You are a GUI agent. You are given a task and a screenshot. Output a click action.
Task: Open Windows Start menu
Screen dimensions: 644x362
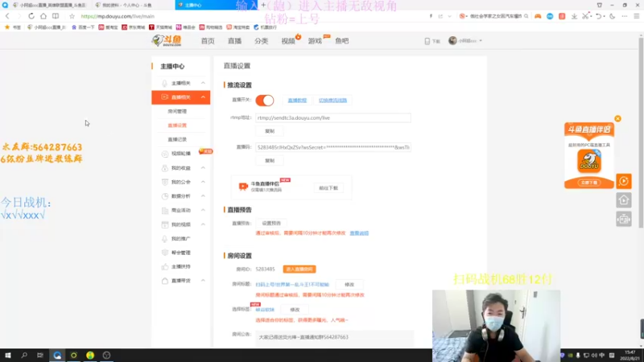tap(8, 356)
